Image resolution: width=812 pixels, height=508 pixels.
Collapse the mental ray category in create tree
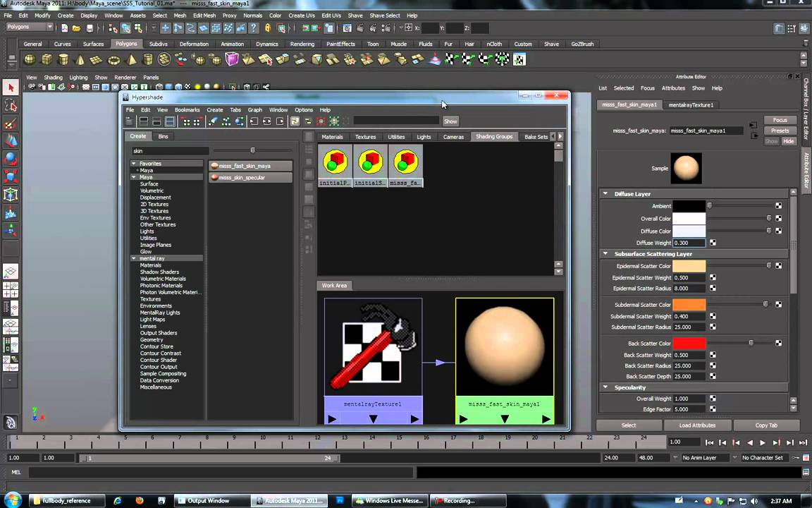pyautogui.click(x=134, y=258)
